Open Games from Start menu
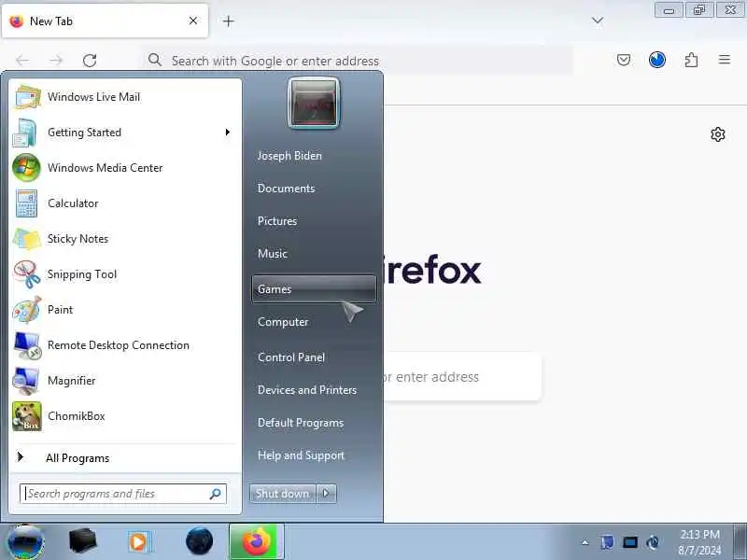 [x=314, y=289]
